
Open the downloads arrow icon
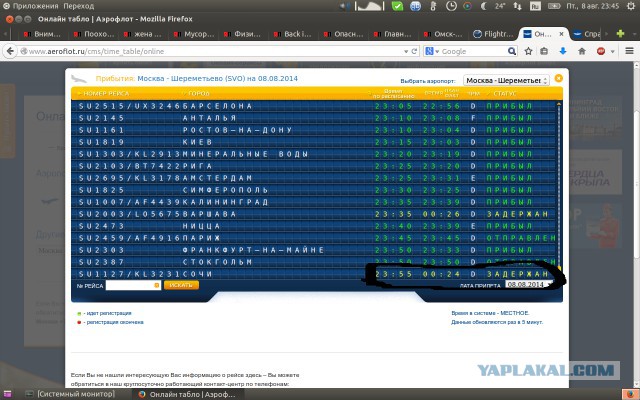click(x=563, y=51)
